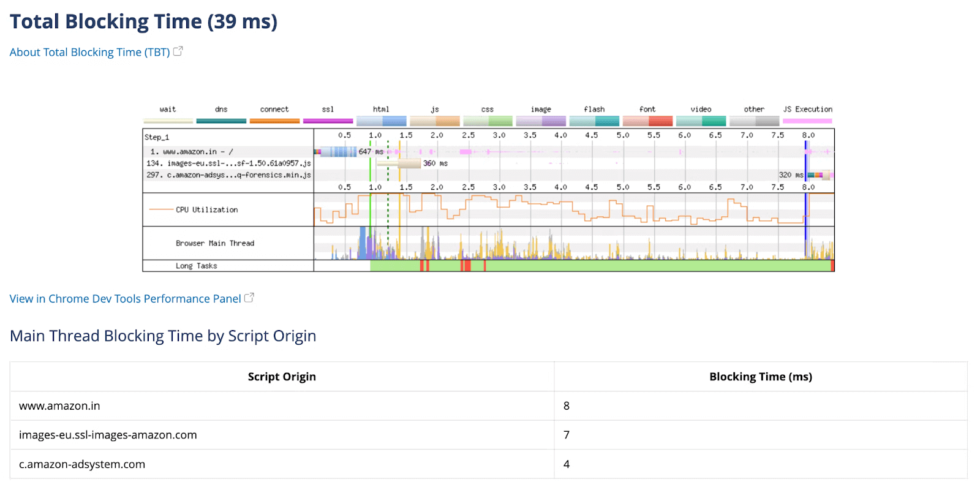Select the www.amazon.in request row label
Screen dimensions: 980x493
click(x=192, y=152)
